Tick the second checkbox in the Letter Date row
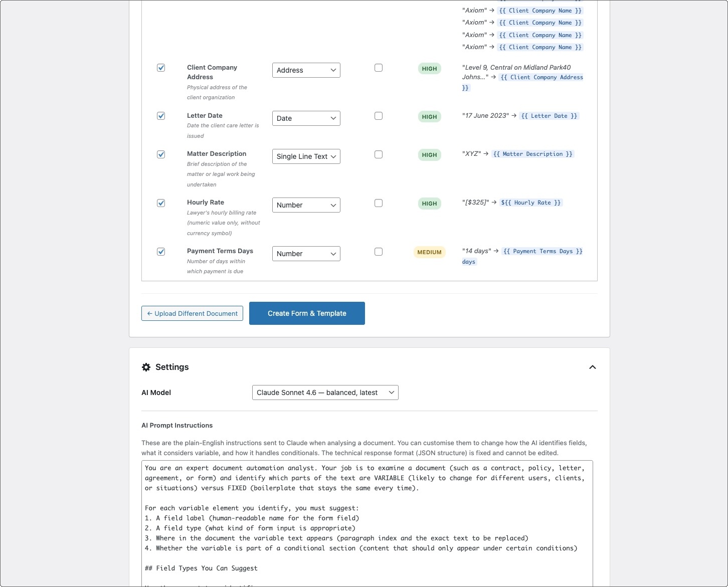 [379, 116]
